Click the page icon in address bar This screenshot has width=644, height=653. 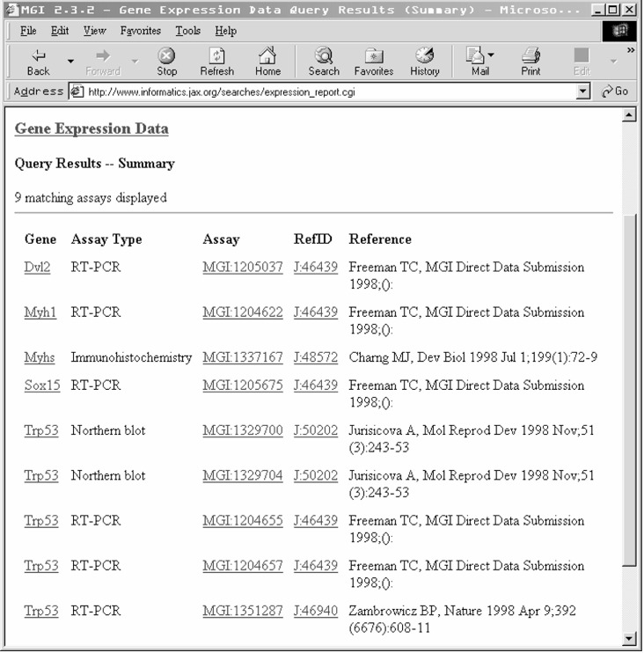click(x=77, y=92)
